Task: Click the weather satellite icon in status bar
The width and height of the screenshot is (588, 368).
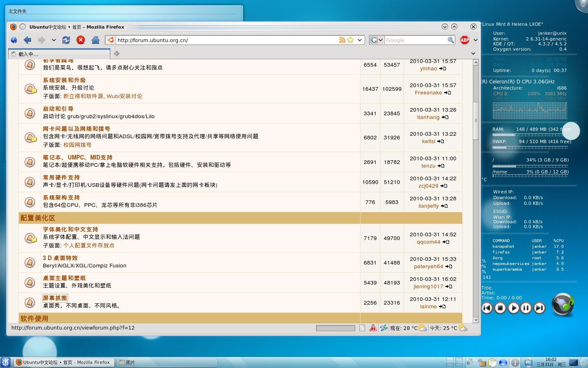Action: point(384,328)
